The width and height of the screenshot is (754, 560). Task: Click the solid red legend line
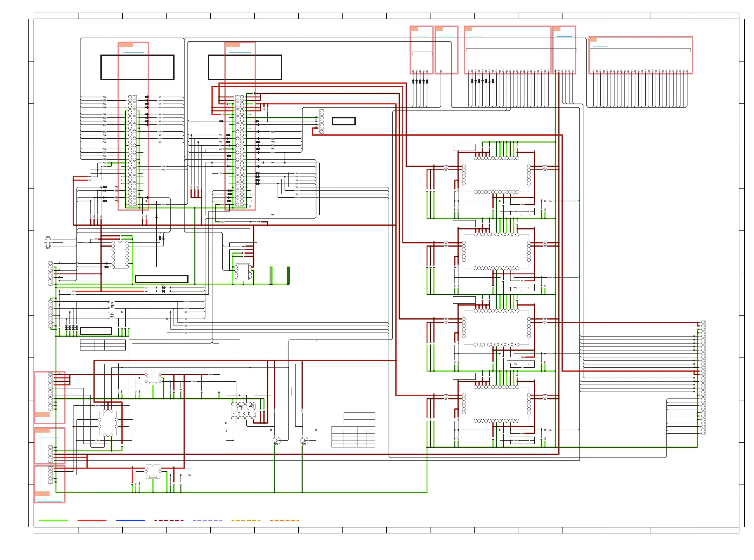[92, 520]
